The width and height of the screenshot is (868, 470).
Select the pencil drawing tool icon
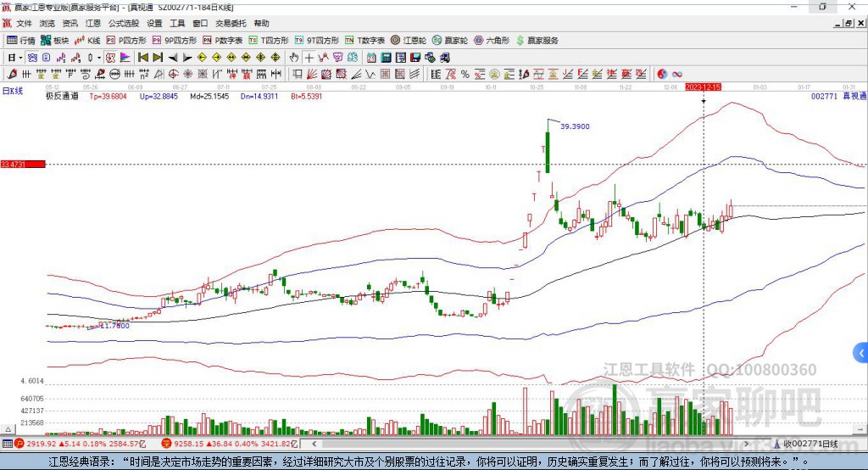pyautogui.click(x=12, y=75)
